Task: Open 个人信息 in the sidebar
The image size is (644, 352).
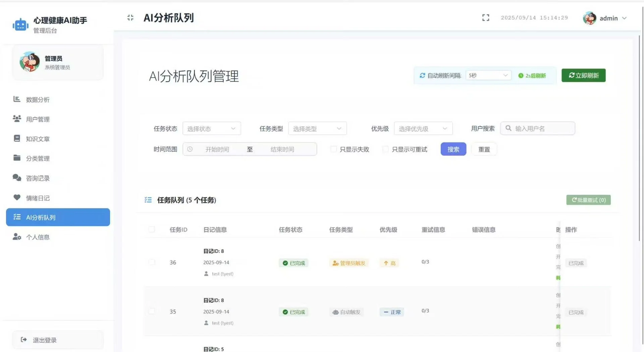Action: tap(37, 237)
